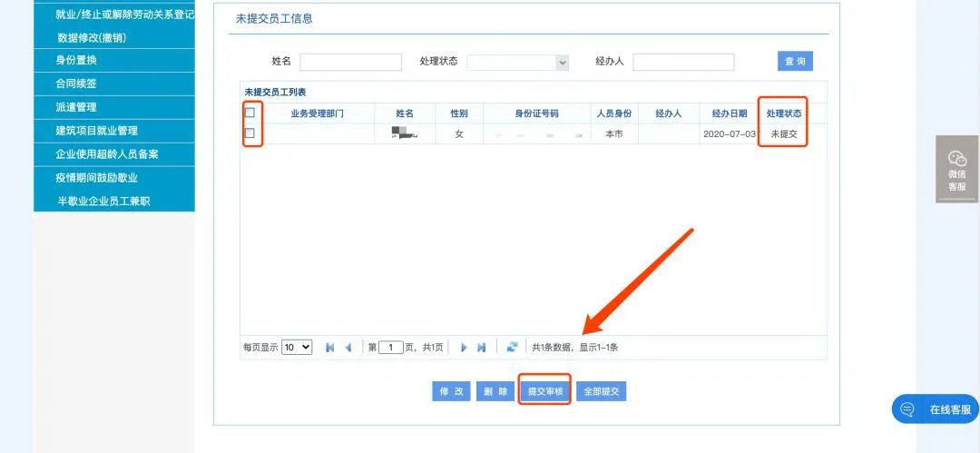Click the 查询 search button
The width and height of the screenshot is (980, 453).
(x=795, y=61)
